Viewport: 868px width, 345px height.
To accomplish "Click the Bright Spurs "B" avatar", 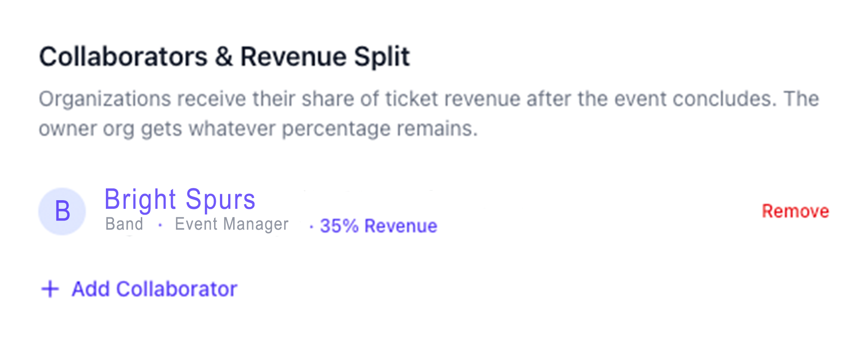I will 62,211.
